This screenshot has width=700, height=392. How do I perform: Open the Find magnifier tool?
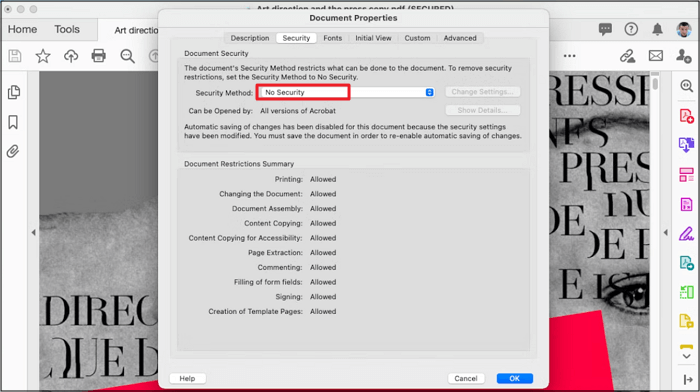(x=127, y=56)
